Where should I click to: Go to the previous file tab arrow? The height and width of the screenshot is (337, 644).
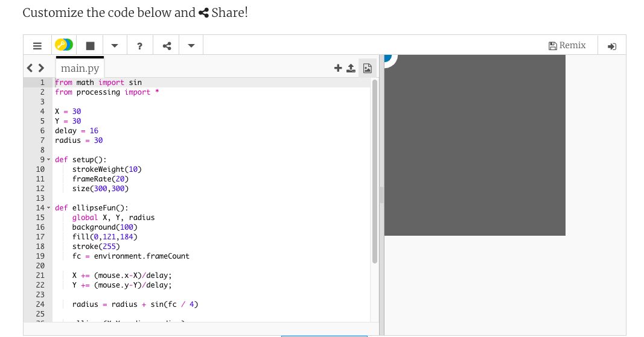(x=30, y=68)
